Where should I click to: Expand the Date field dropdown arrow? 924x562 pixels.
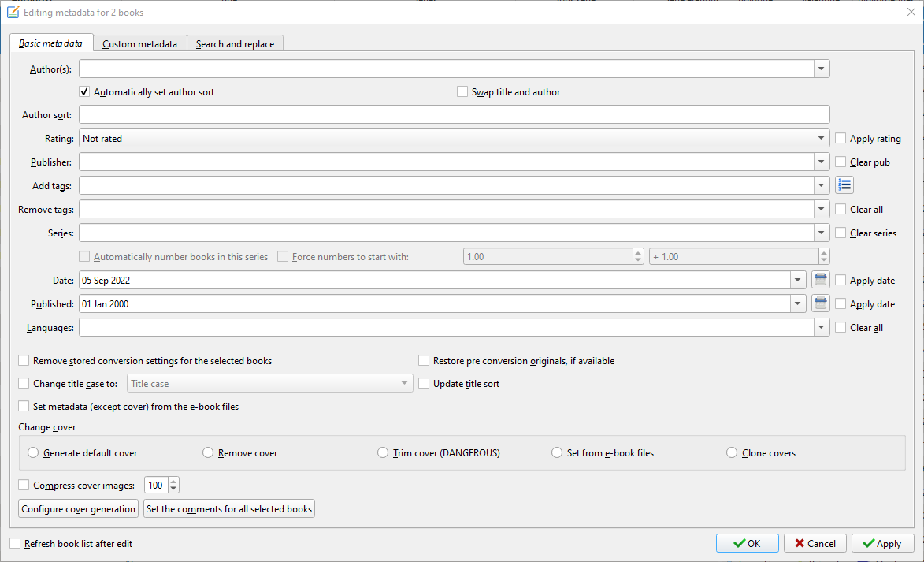coord(798,280)
